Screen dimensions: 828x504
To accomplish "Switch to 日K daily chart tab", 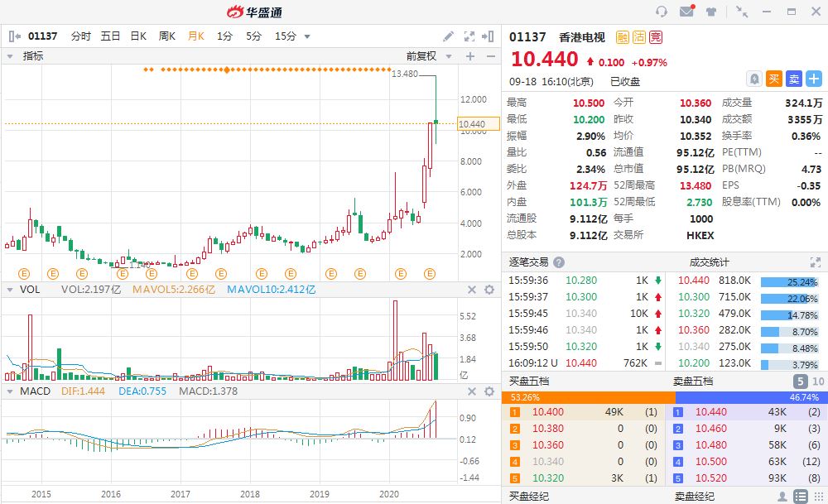I will point(138,36).
